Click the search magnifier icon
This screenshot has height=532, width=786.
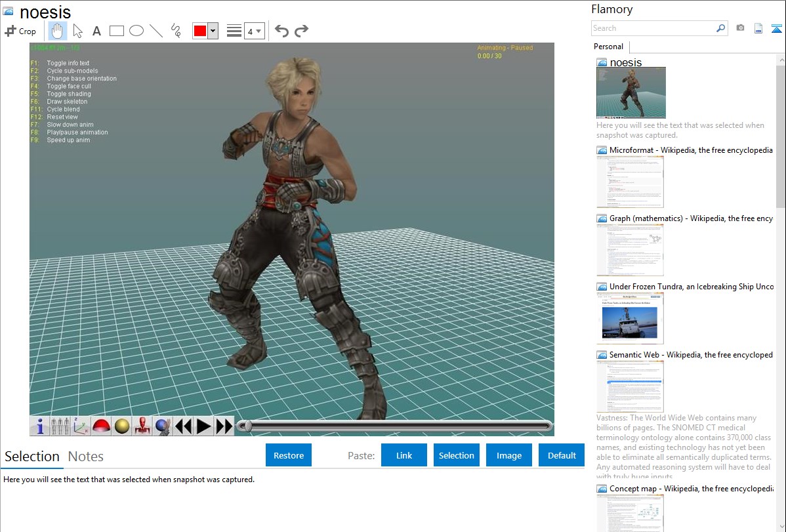[721, 28]
